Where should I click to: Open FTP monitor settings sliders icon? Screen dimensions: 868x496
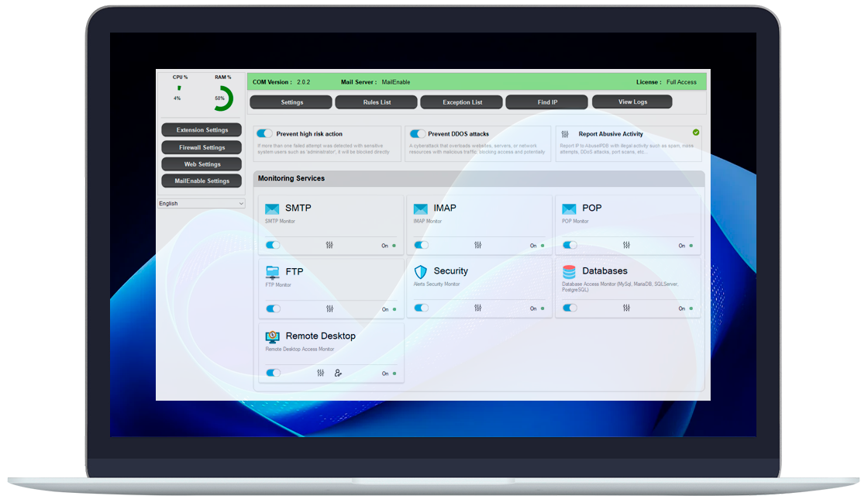pos(330,309)
